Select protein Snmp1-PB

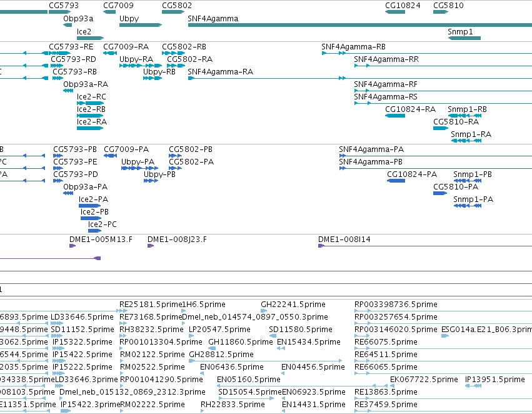coord(473,174)
